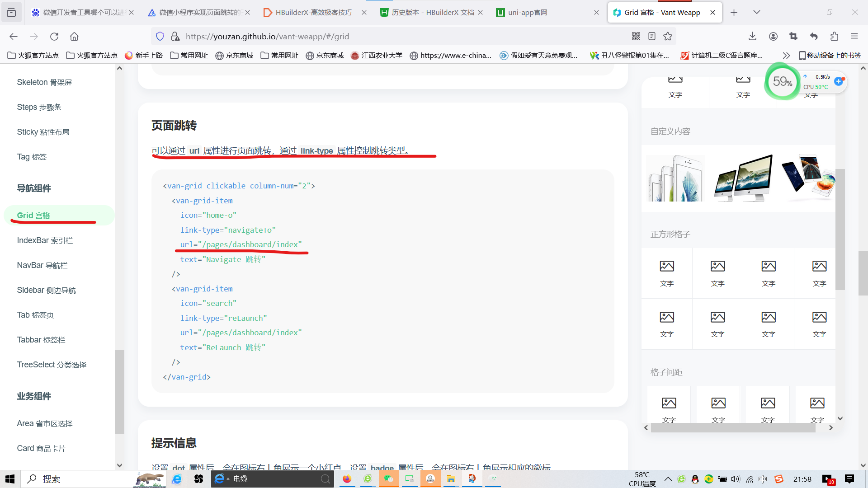The image size is (868, 488).
Task: Open the extensions puzzle icon
Action: coord(834,37)
